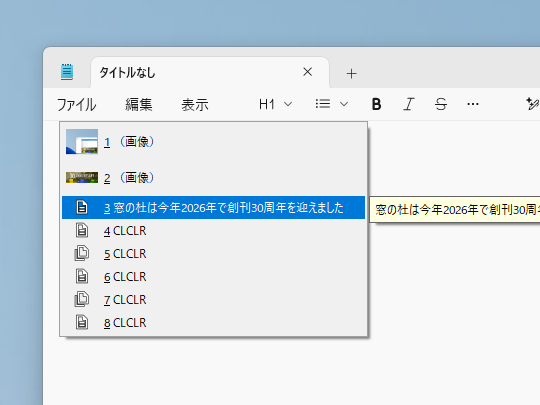
Task: Click the bullet list icon
Action: [x=323, y=104]
